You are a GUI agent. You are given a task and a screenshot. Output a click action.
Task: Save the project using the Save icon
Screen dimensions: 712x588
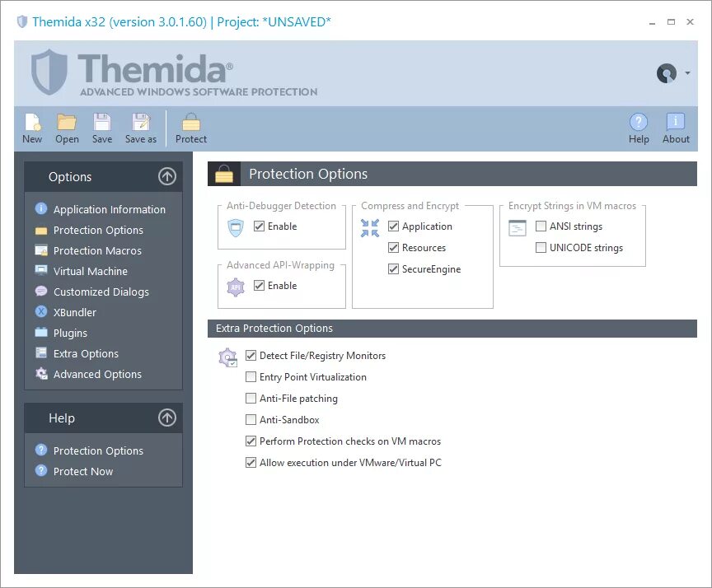pyautogui.click(x=101, y=128)
